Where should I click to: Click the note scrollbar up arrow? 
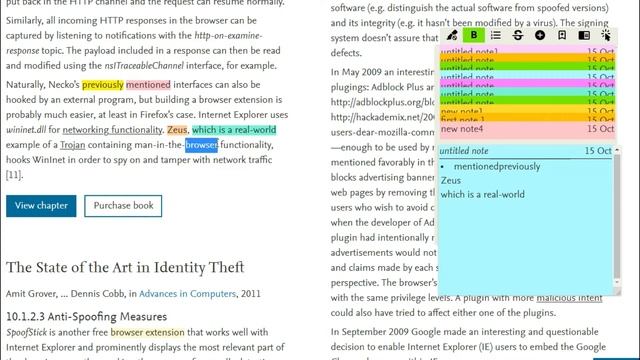coord(617,150)
